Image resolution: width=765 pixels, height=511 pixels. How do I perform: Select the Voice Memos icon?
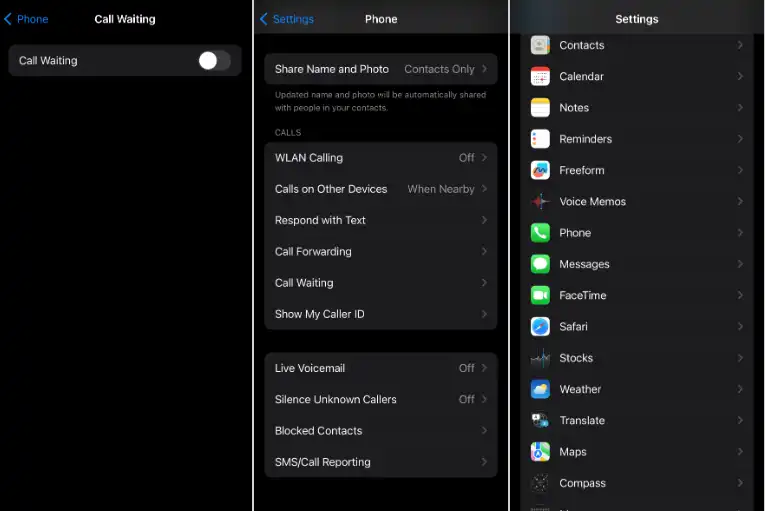pos(540,201)
